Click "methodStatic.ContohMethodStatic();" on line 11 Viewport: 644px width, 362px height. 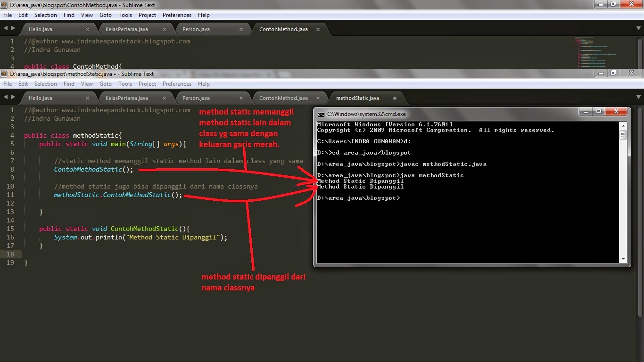118,195
